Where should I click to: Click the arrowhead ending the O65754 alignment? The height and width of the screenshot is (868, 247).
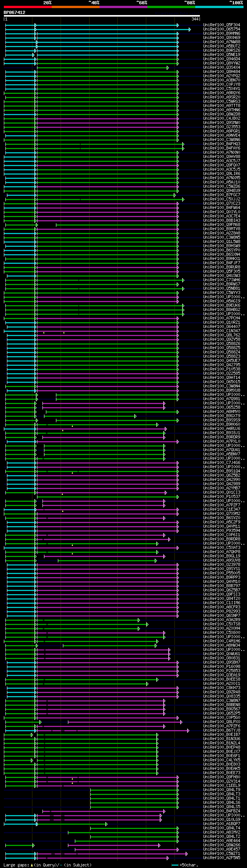coord(189,29)
